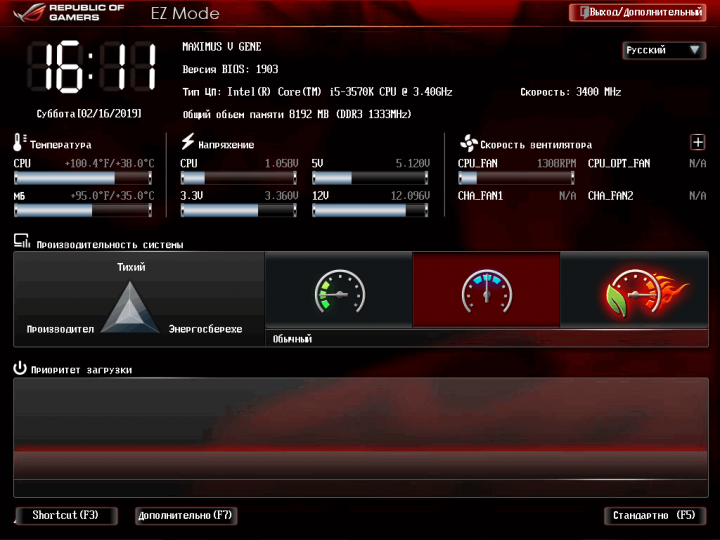Expand fan speed details with plus icon
The width and height of the screenshot is (720, 540).
(x=698, y=142)
